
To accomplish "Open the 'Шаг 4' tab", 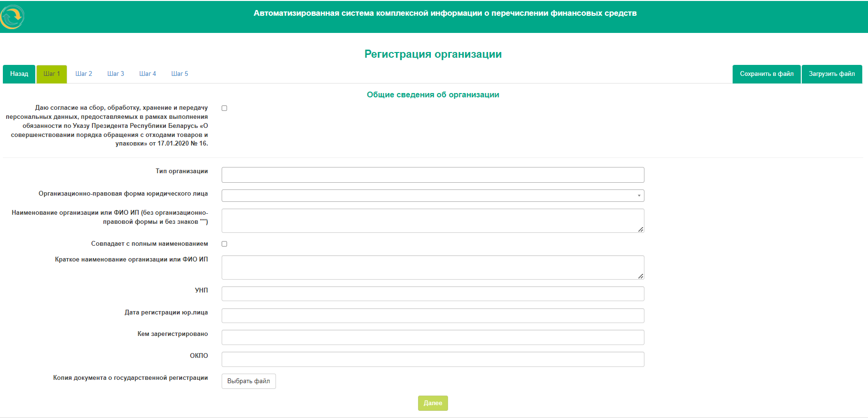I will point(147,74).
